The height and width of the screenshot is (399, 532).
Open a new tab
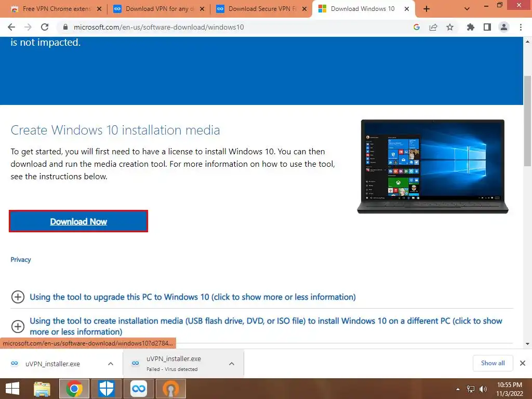pyautogui.click(x=427, y=9)
